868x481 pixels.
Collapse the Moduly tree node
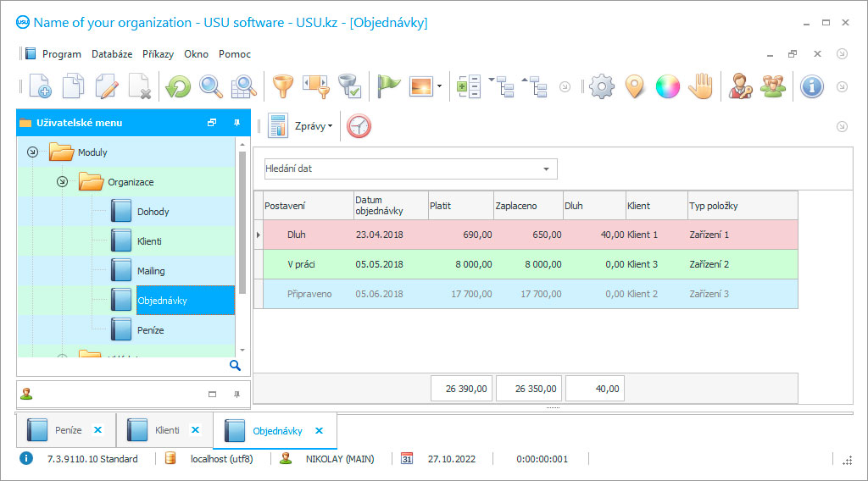[33, 152]
